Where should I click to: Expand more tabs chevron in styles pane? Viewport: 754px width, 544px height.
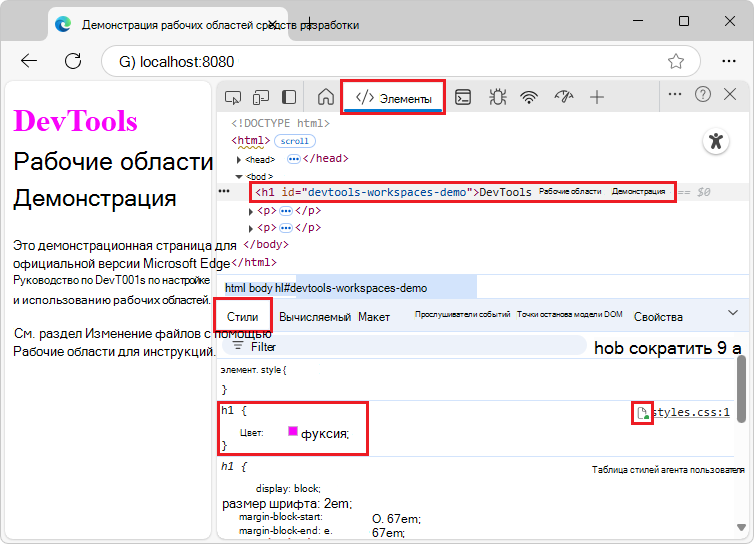coord(732,313)
